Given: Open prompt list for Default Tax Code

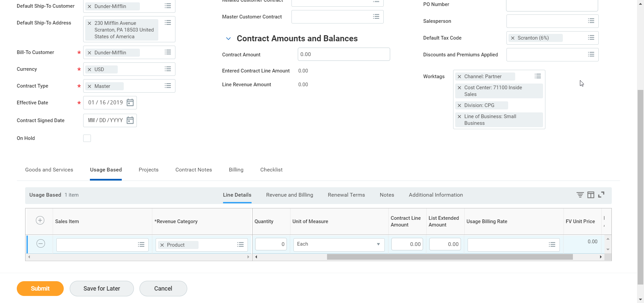Looking at the screenshot, I should (x=591, y=38).
